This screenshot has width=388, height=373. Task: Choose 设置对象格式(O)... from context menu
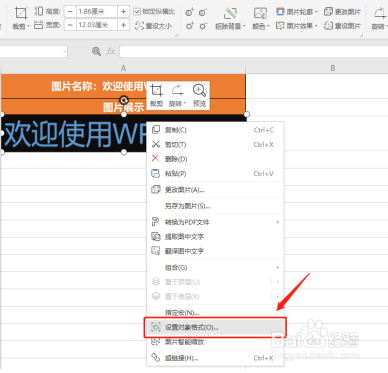point(215,327)
